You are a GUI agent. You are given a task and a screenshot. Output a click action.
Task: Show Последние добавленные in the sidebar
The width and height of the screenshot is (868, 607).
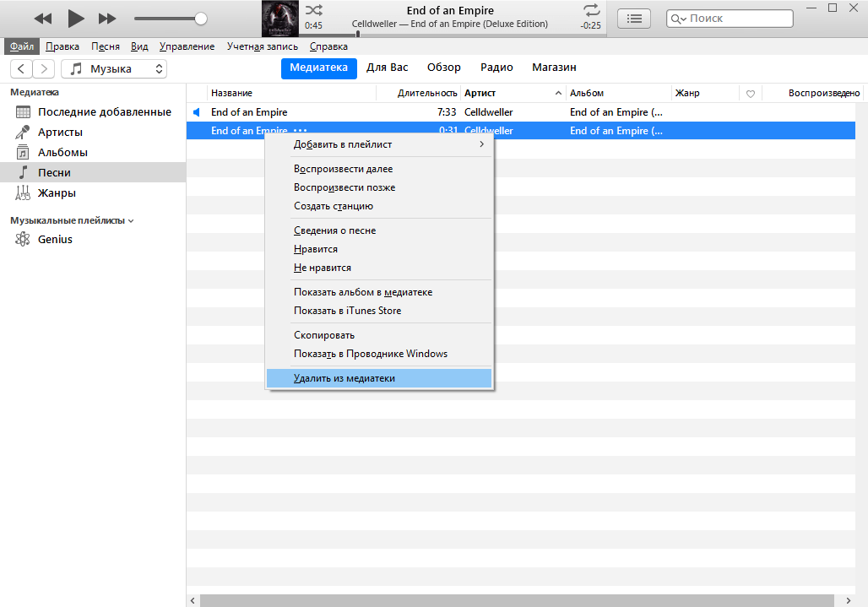(104, 112)
